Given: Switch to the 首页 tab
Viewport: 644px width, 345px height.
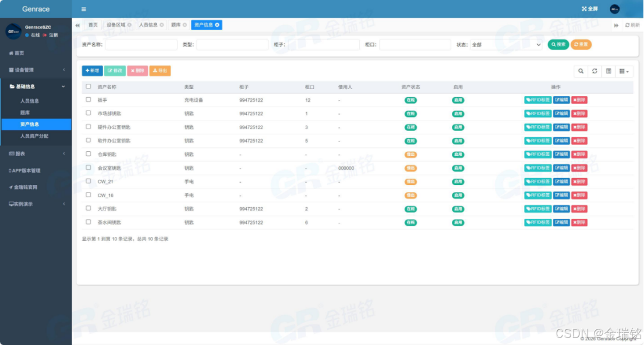Looking at the screenshot, I should (93, 25).
